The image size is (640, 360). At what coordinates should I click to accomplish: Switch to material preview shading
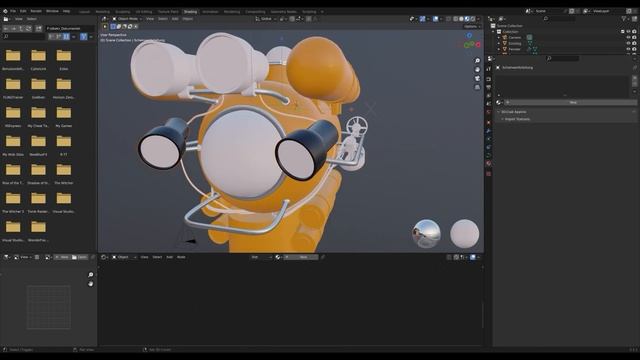[467, 19]
